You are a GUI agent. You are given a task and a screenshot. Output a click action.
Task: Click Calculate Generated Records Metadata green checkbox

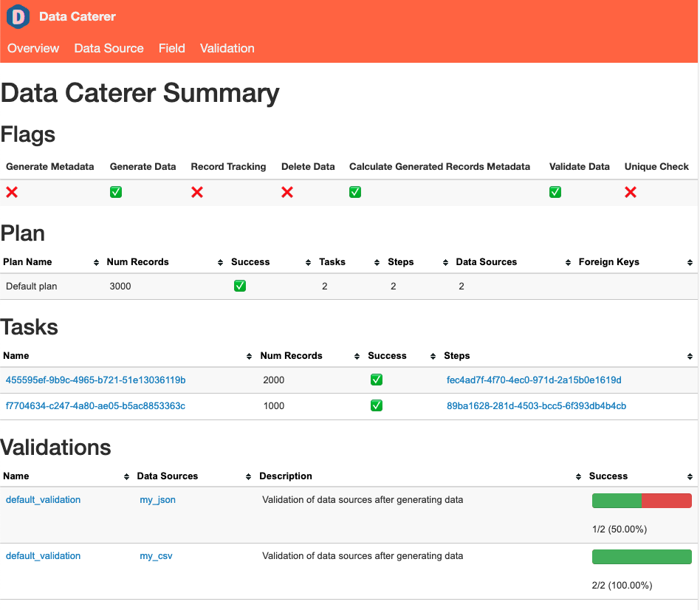coord(355,192)
